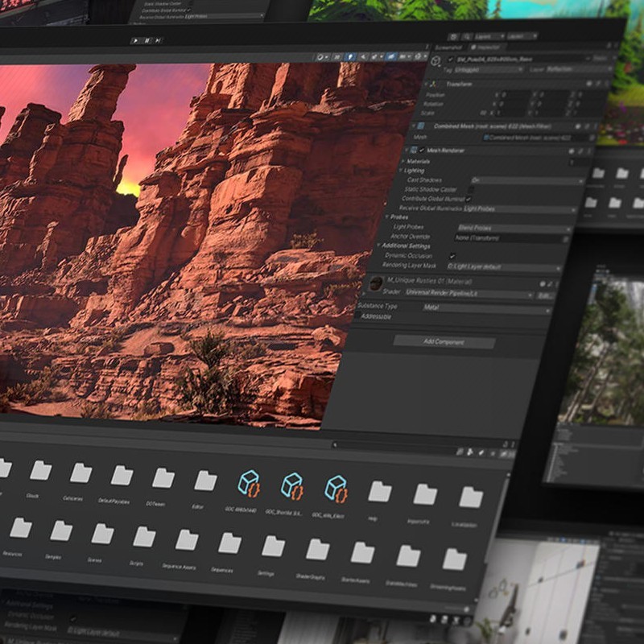Open the Scripts folder
The height and width of the screenshot is (644, 644).
pyautogui.click(x=144, y=537)
